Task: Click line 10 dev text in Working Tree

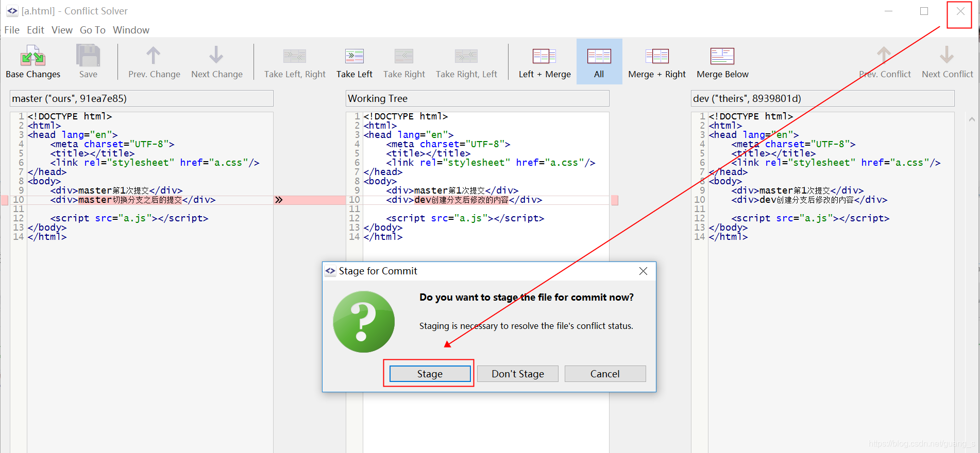Action: pos(461,200)
